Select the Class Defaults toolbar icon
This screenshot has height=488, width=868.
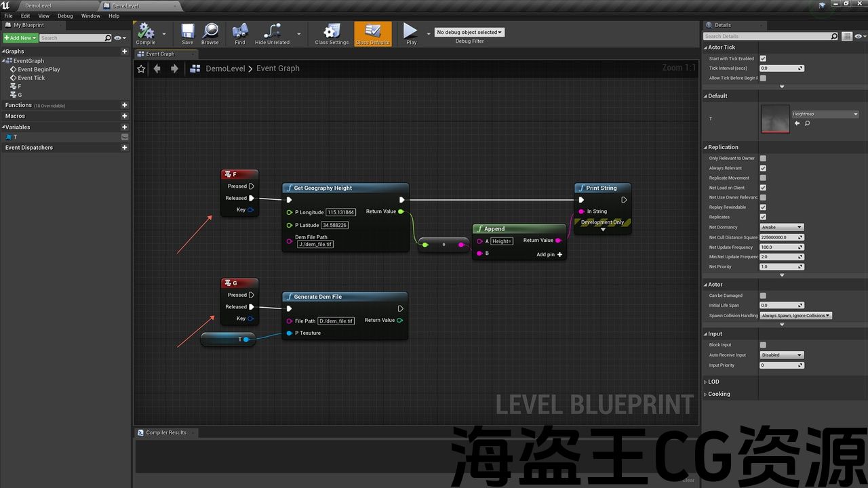[x=372, y=33]
